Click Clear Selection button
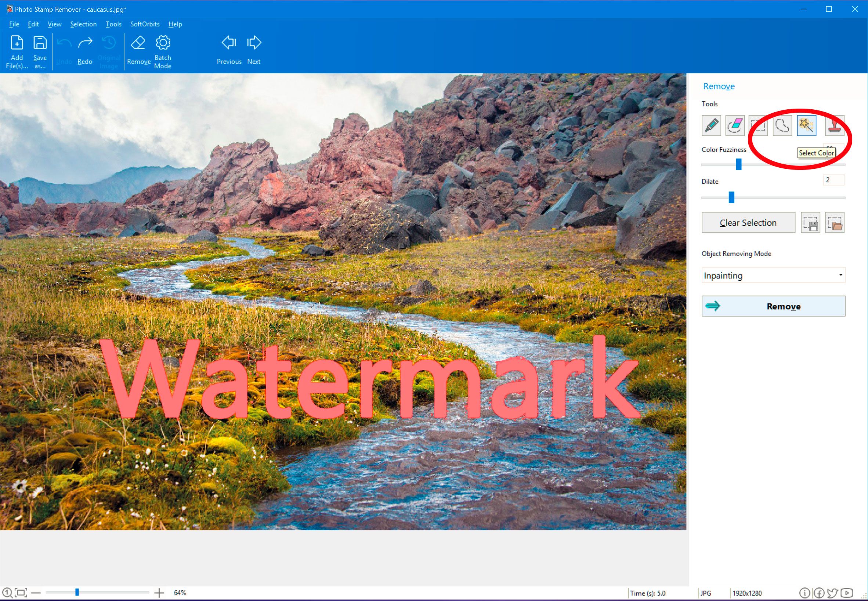Viewport: 868px width, 601px height. [748, 222]
